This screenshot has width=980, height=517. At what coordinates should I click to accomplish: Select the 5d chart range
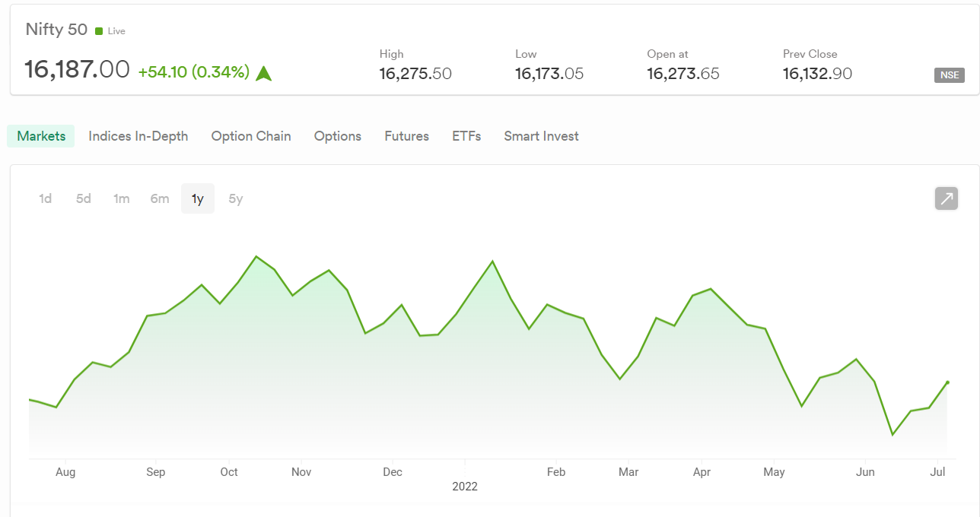coord(84,198)
